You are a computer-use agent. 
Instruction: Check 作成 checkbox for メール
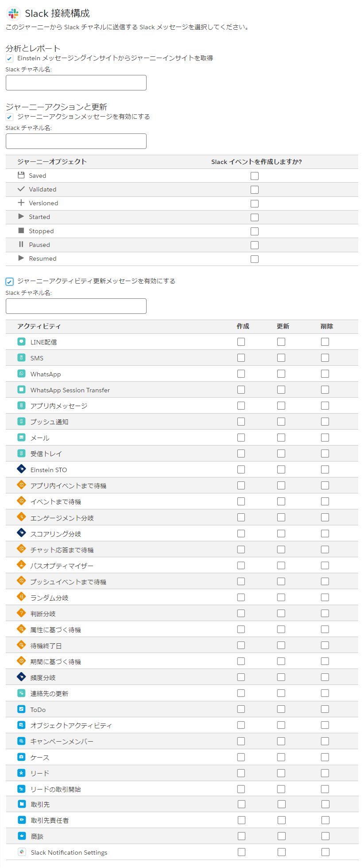click(241, 438)
